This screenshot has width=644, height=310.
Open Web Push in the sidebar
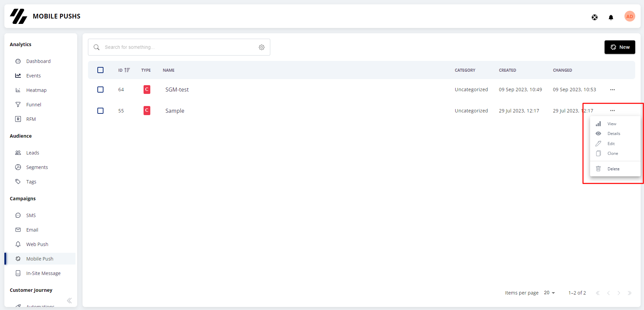[37, 244]
